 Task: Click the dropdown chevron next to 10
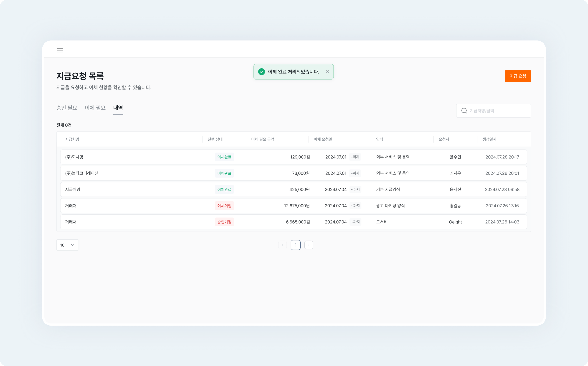tap(73, 245)
